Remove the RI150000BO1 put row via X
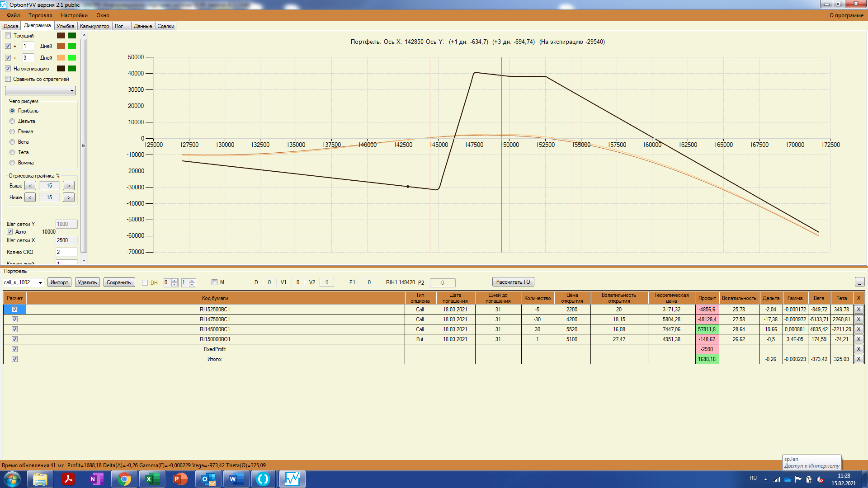 pos(859,339)
